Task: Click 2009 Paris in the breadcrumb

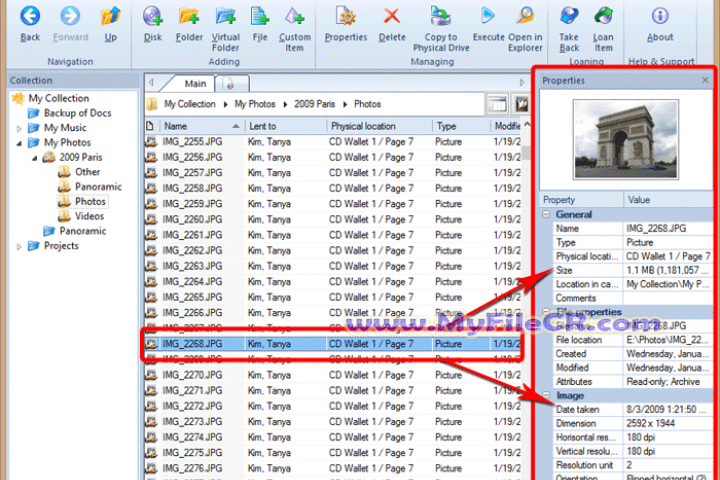Action: (x=315, y=104)
